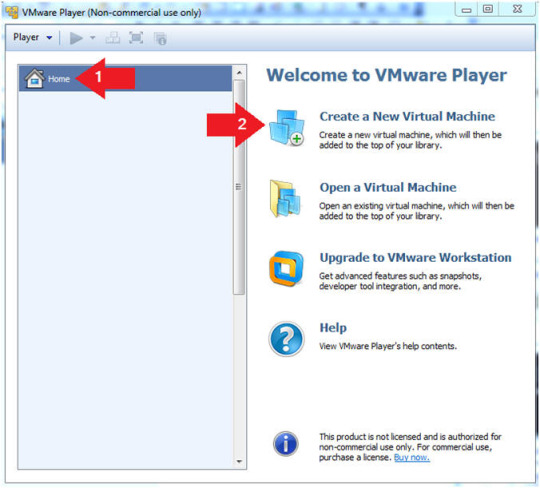Open the Create a New Virtual Machine link

point(407,116)
